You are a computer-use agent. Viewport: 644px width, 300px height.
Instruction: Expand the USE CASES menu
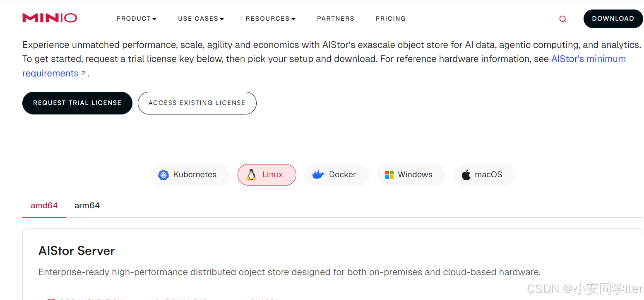[201, 19]
